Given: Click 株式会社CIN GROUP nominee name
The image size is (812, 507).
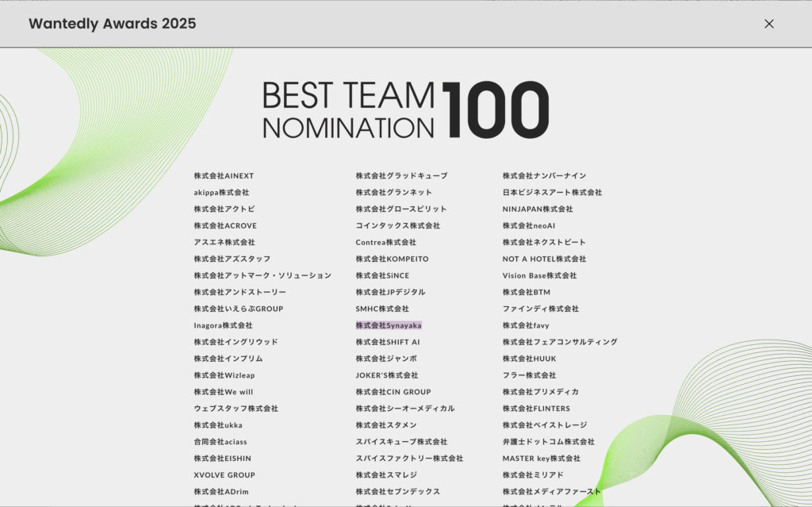Looking at the screenshot, I should 393,391.
